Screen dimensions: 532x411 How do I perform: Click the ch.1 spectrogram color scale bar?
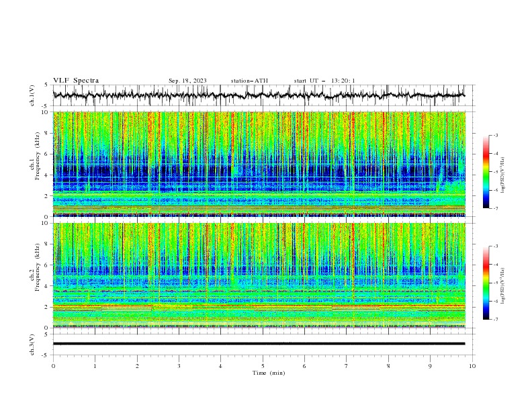486,172
